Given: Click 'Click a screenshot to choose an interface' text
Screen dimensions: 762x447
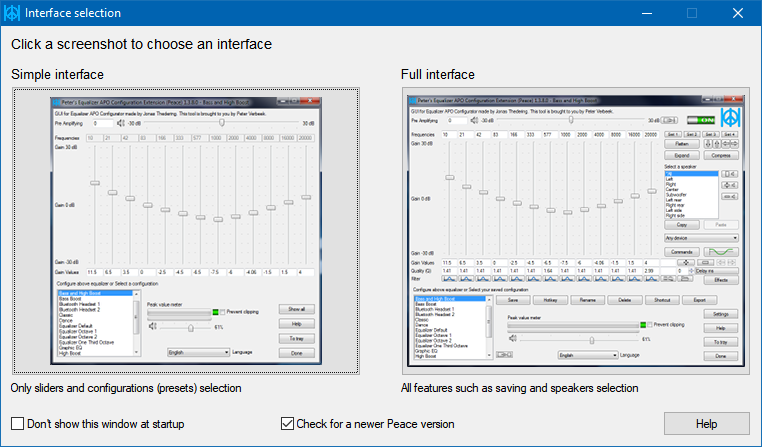Looking at the screenshot, I should [141, 44].
